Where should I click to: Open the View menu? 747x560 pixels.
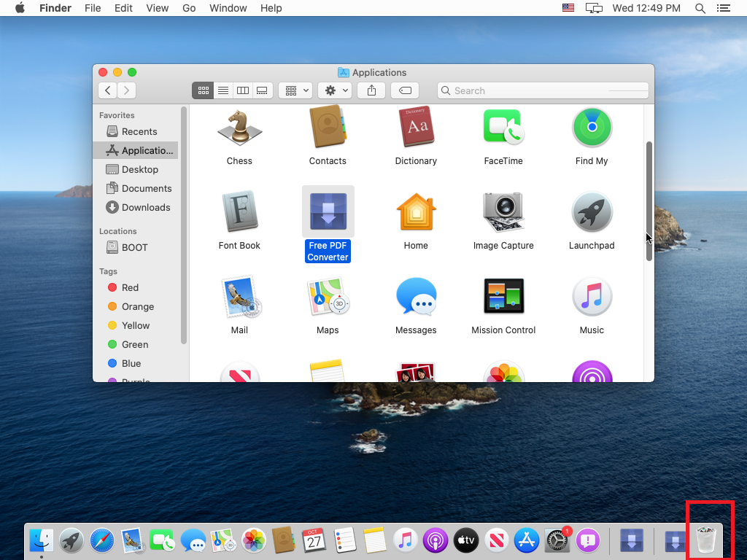pyautogui.click(x=158, y=8)
